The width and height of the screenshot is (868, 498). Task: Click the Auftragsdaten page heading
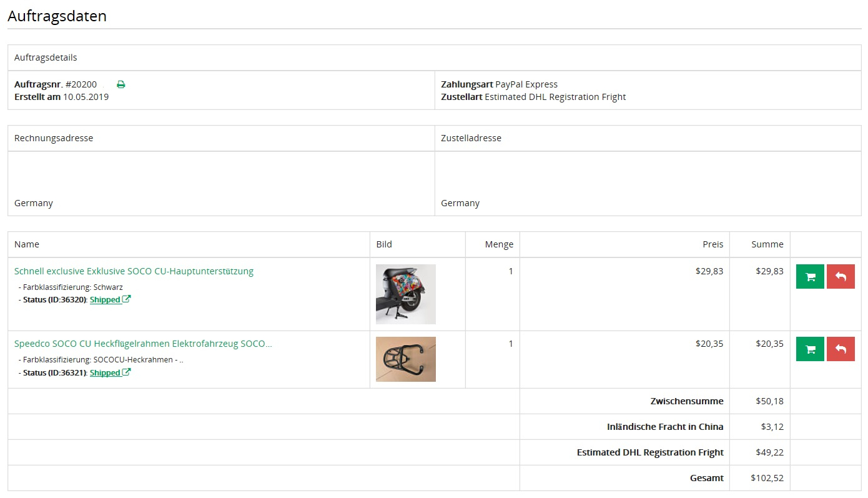pos(57,16)
